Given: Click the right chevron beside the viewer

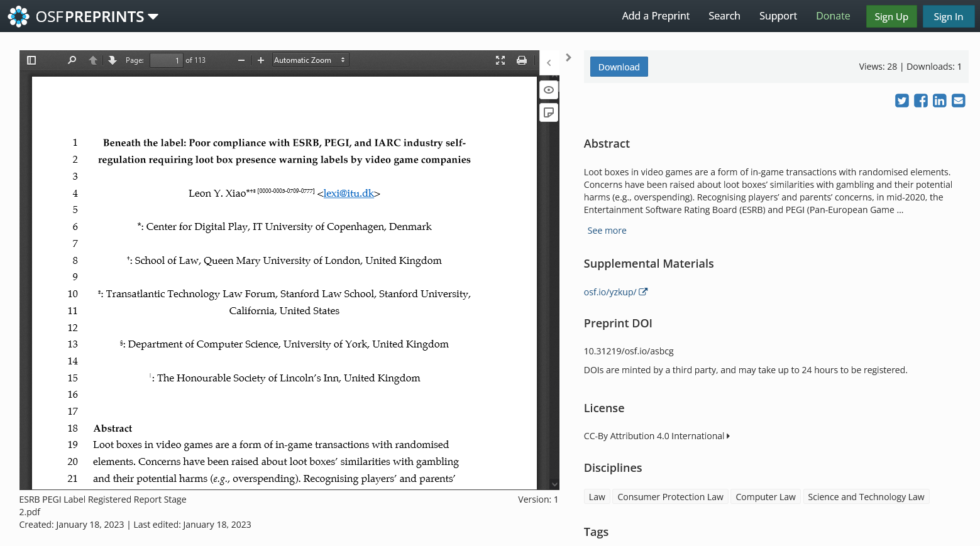Looking at the screenshot, I should (x=568, y=57).
